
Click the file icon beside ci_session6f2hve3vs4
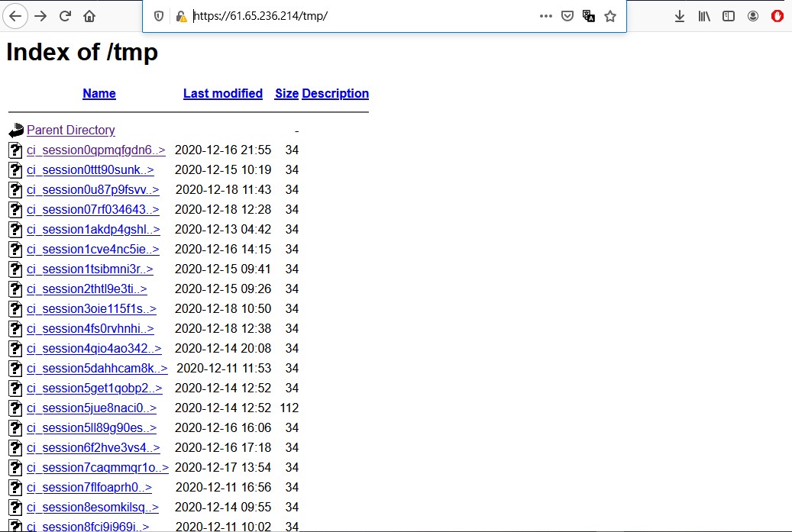(x=16, y=448)
